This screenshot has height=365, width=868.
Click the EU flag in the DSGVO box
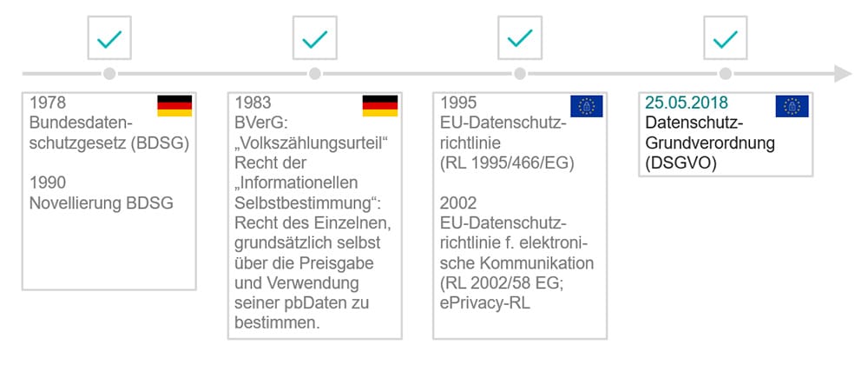point(792,106)
